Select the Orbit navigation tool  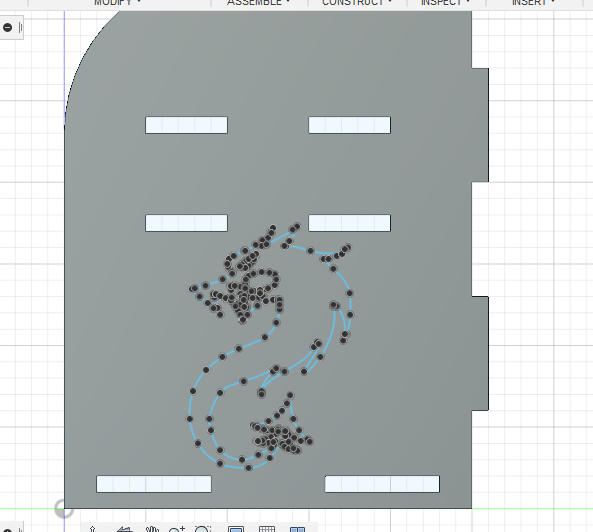pos(93,529)
